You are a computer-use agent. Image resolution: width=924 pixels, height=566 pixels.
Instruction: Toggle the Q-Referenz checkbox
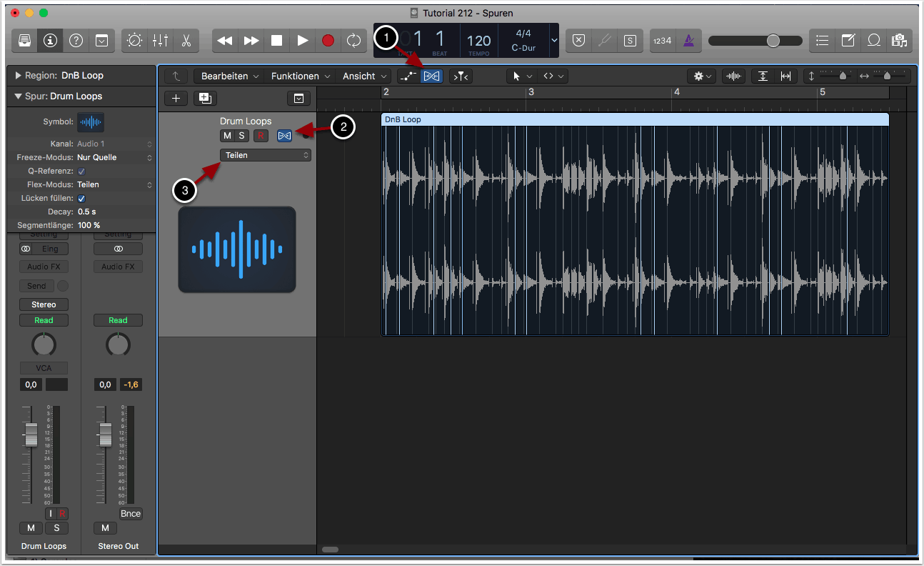81,171
